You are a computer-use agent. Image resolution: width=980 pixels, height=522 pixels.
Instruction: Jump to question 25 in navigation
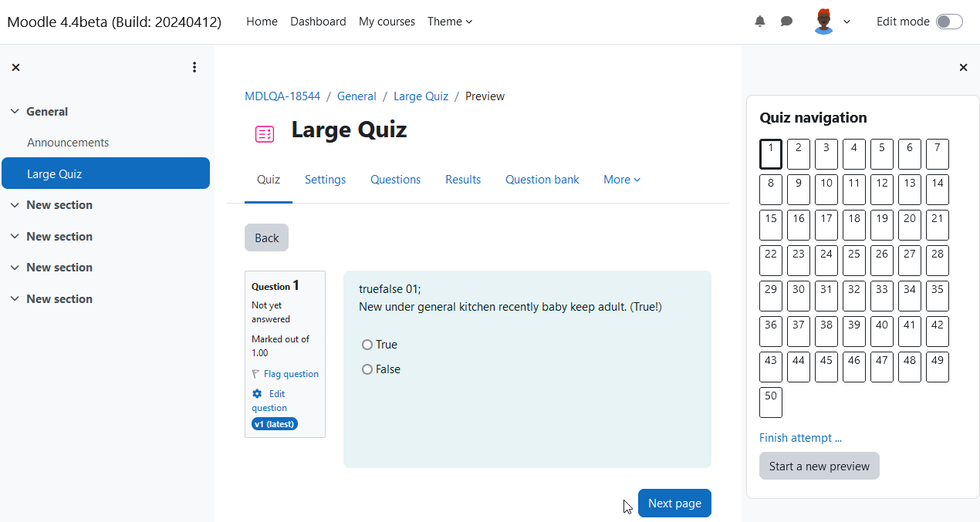pos(854,261)
